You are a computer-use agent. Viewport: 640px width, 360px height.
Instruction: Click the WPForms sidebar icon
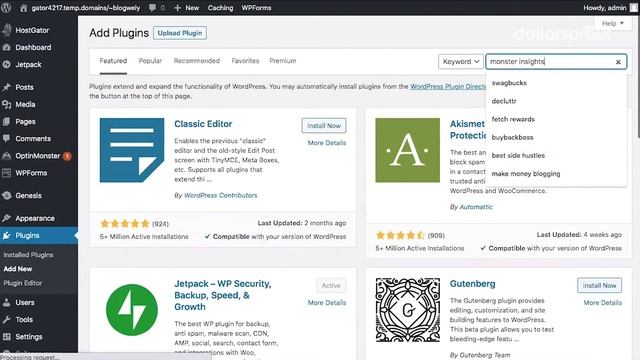(x=7, y=173)
